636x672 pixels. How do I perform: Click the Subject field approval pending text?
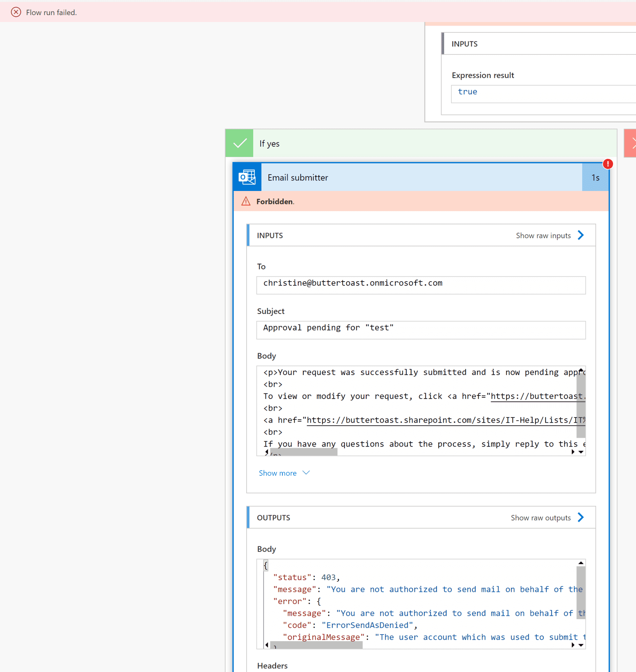click(x=421, y=327)
